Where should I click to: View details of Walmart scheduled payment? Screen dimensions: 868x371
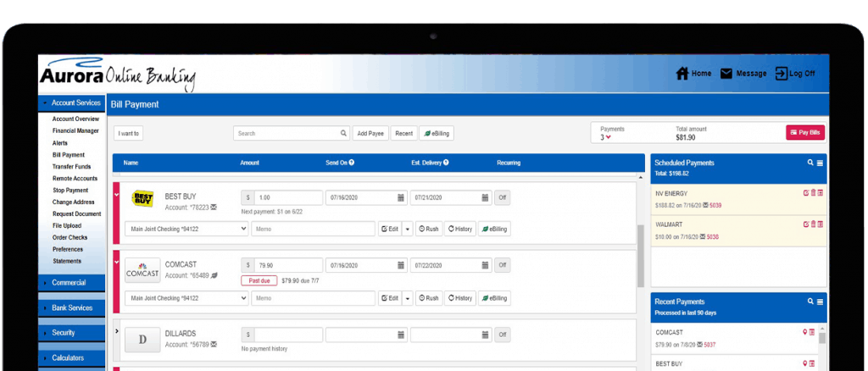820,224
